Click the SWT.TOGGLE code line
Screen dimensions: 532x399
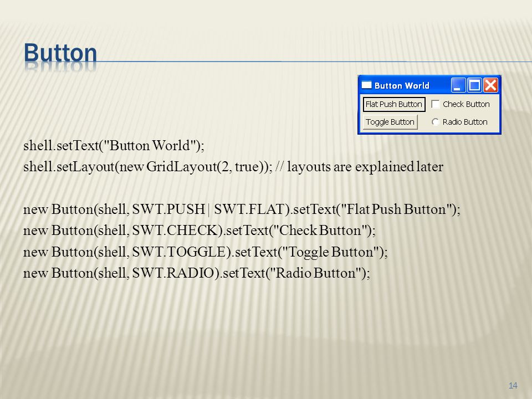point(205,252)
